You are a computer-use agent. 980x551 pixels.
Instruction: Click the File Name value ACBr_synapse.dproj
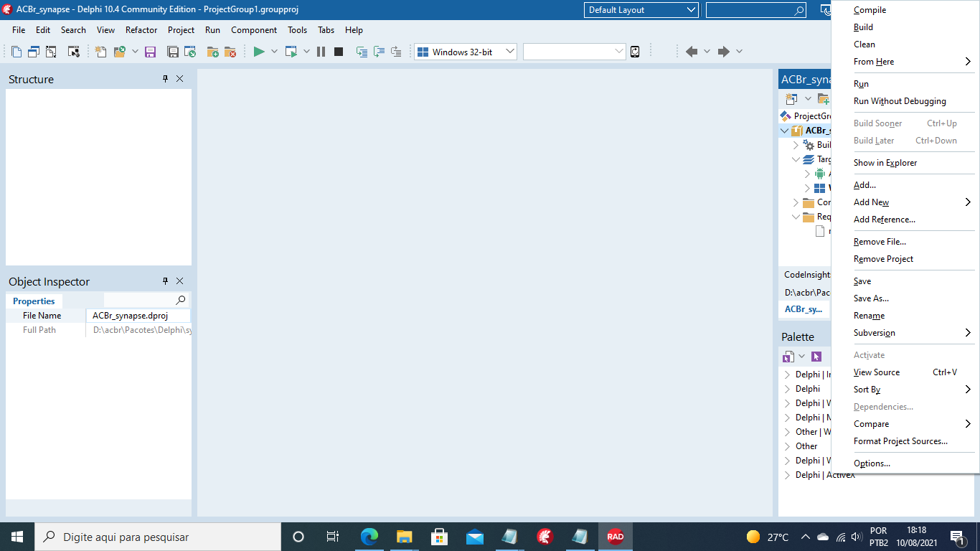[138, 316]
